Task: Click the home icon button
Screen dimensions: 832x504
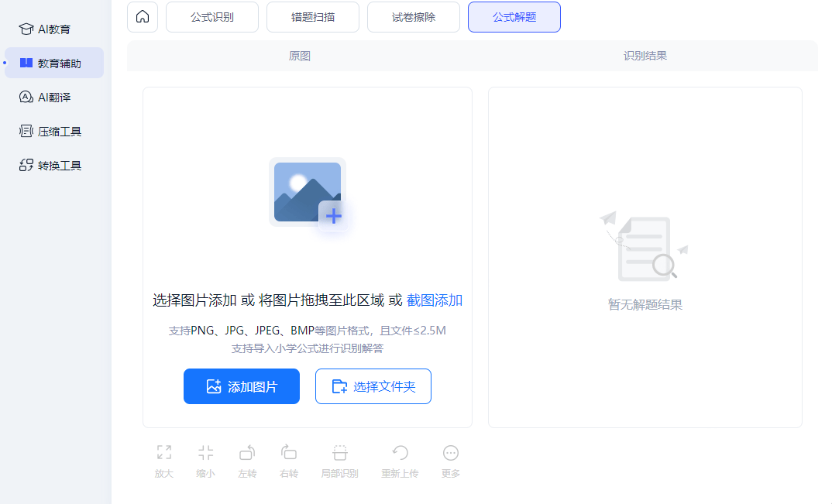Action: (143, 17)
